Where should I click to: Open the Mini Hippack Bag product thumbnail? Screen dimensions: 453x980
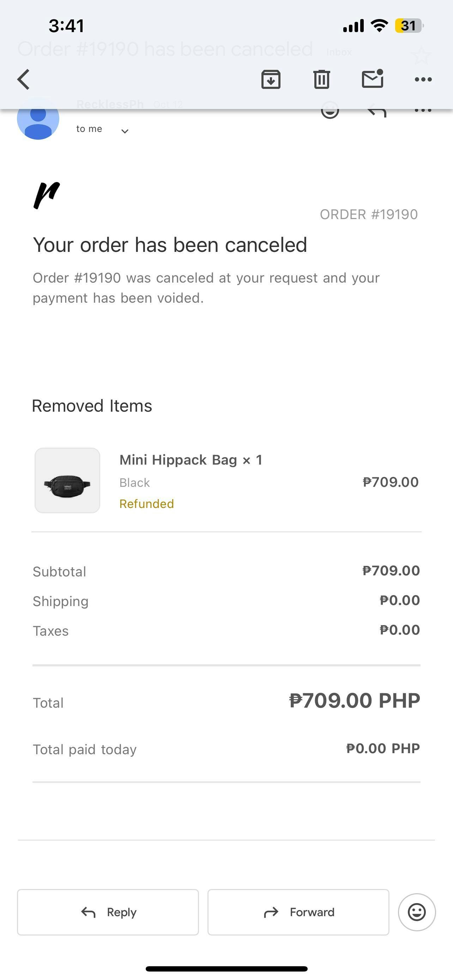pyautogui.click(x=67, y=480)
